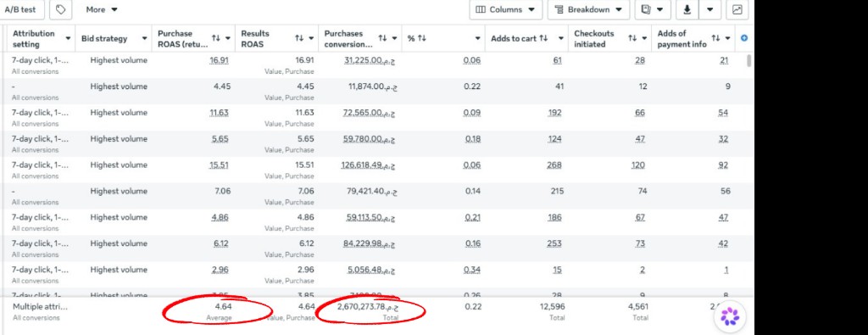Click the 0.09 percent value
This screenshot has height=335, width=868.
point(473,113)
